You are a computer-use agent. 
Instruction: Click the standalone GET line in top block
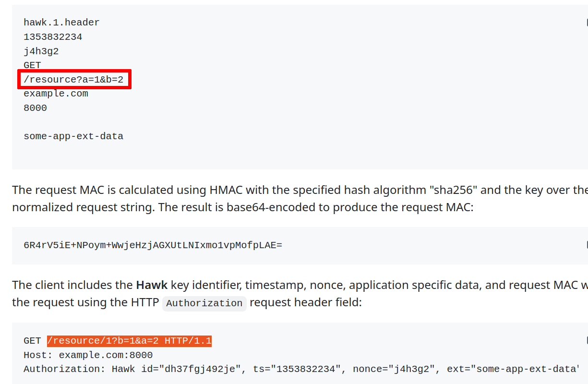tap(32, 65)
